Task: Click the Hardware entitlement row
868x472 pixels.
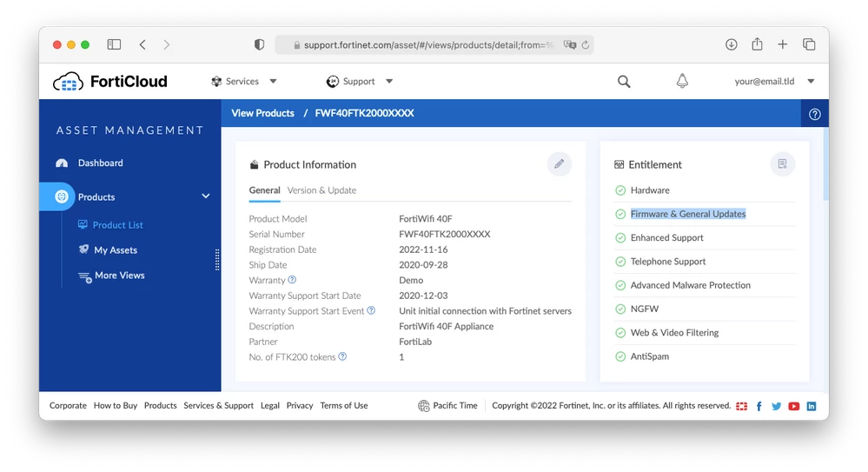Action: pos(705,190)
